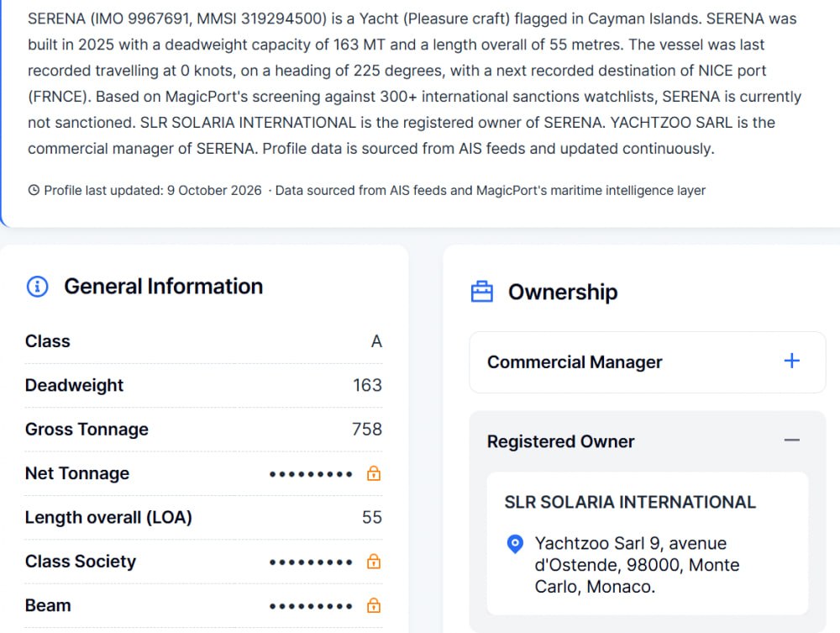
Task: Click the hidden Net Tonnage dots
Action: click(x=311, y=474)
